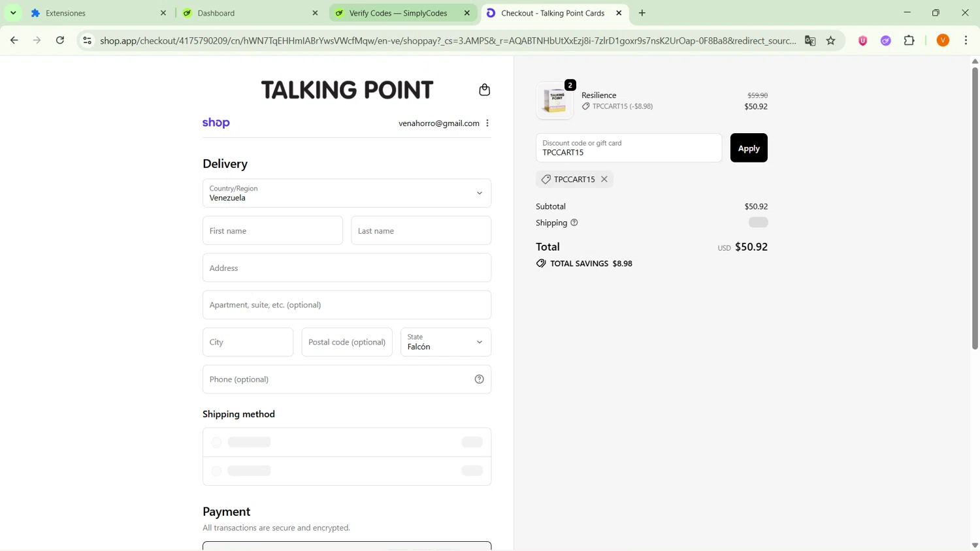This screenshot has width=980, height=551.
Task: Click the Delivery heading
Action: (x=225, y=164)
